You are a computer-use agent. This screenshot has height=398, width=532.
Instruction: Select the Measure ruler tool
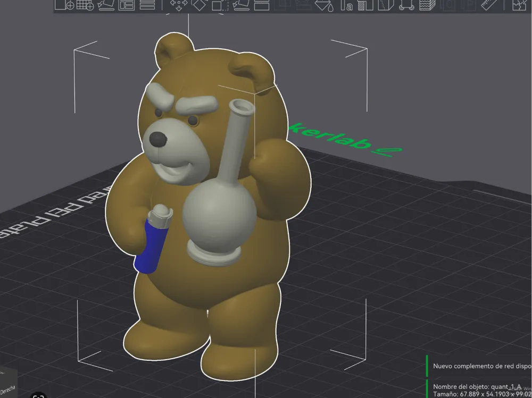tap(489, 5)
